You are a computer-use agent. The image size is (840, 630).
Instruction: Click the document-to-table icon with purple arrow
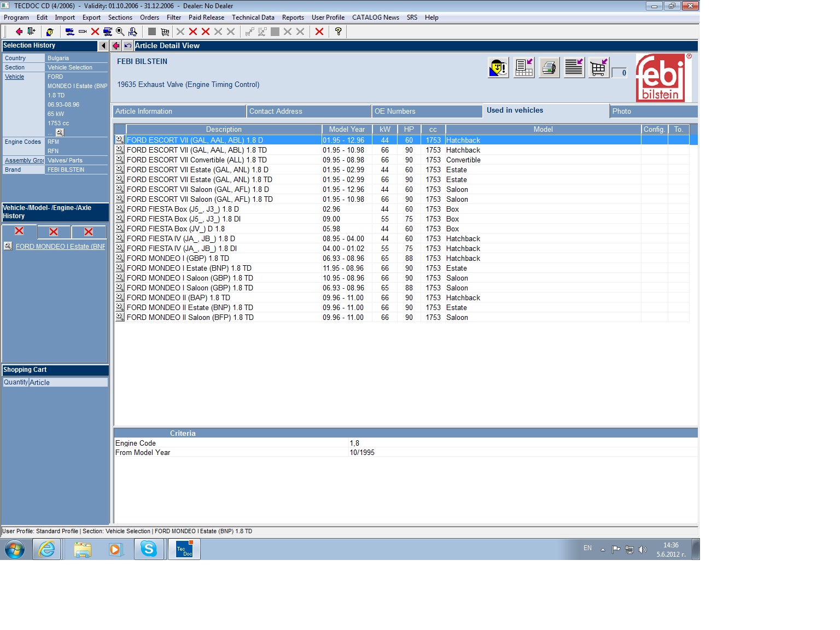(524, 68)
